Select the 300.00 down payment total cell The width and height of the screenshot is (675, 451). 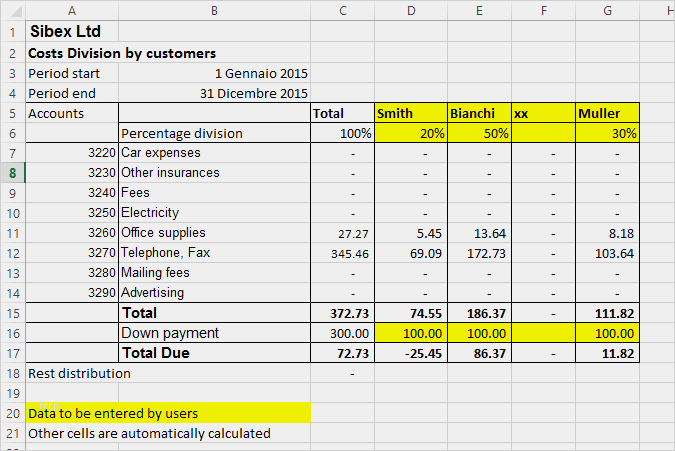[x=343, y=333]
